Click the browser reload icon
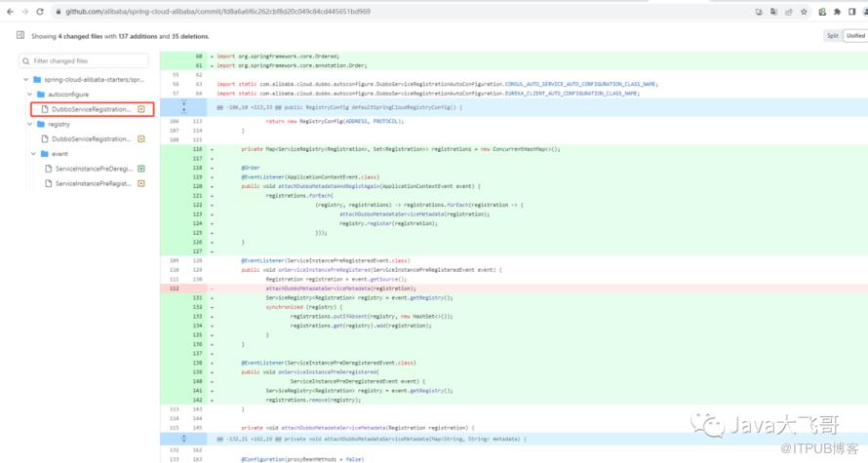 [x=39, y=11]
